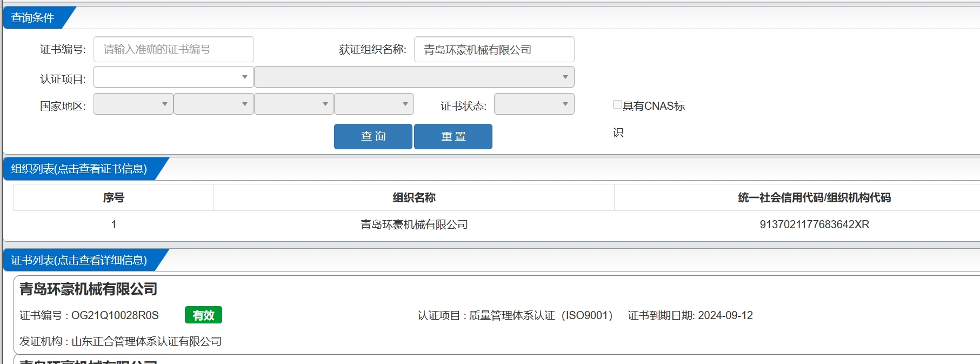Click the 组织名称 column header

tap(414, 197)
